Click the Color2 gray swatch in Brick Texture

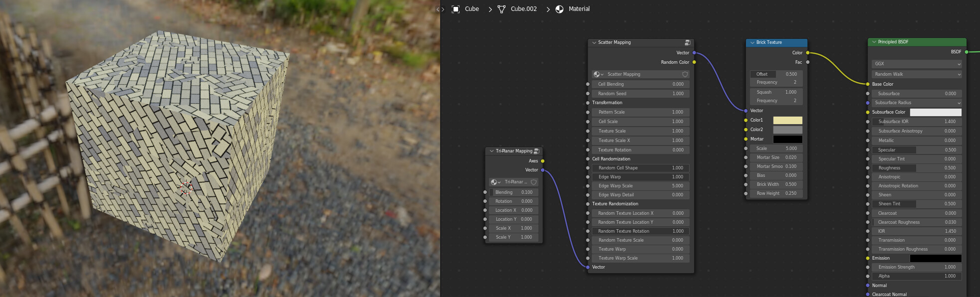click(787, 130)
